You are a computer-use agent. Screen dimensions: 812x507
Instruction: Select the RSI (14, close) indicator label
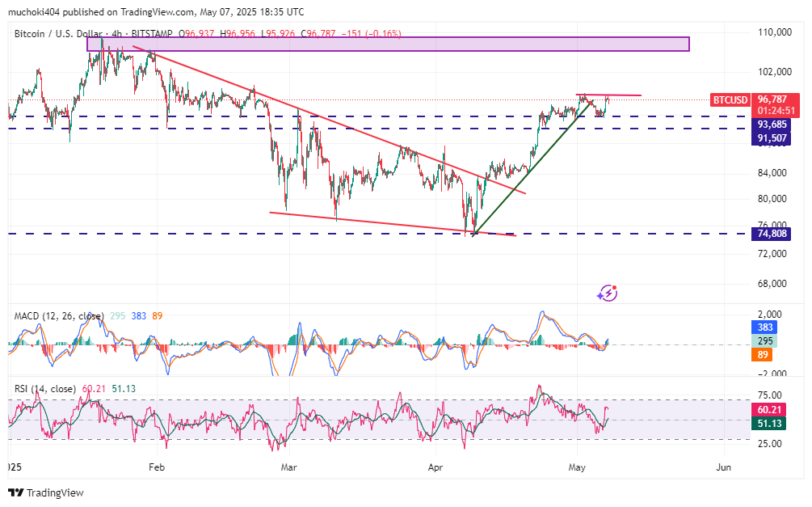click(47, 389)
